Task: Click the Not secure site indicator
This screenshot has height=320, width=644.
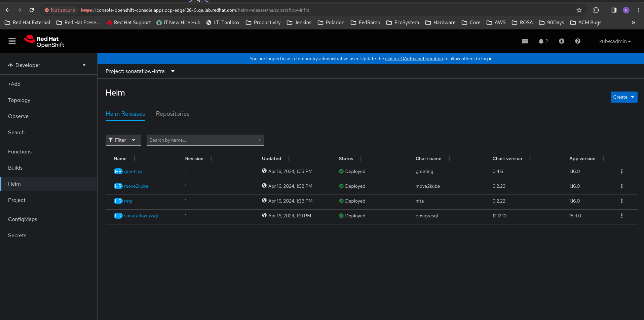Action: click(60, 10)
